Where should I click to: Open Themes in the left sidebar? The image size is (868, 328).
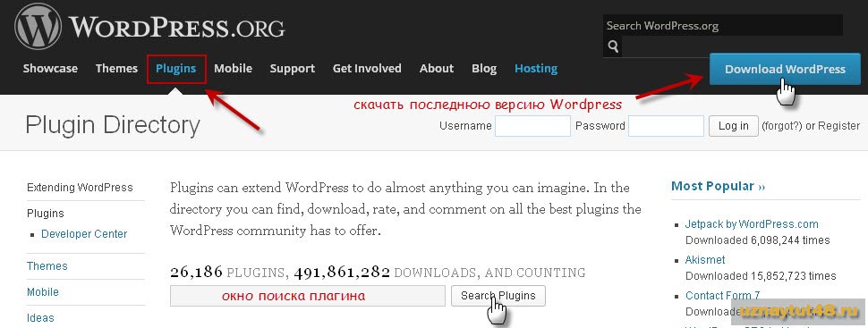(47, 266)
